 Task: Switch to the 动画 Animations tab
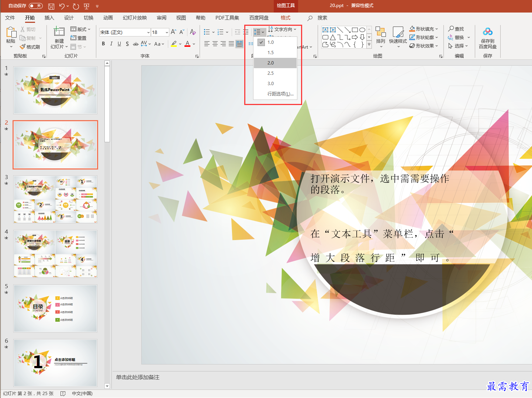pos(108,18)
